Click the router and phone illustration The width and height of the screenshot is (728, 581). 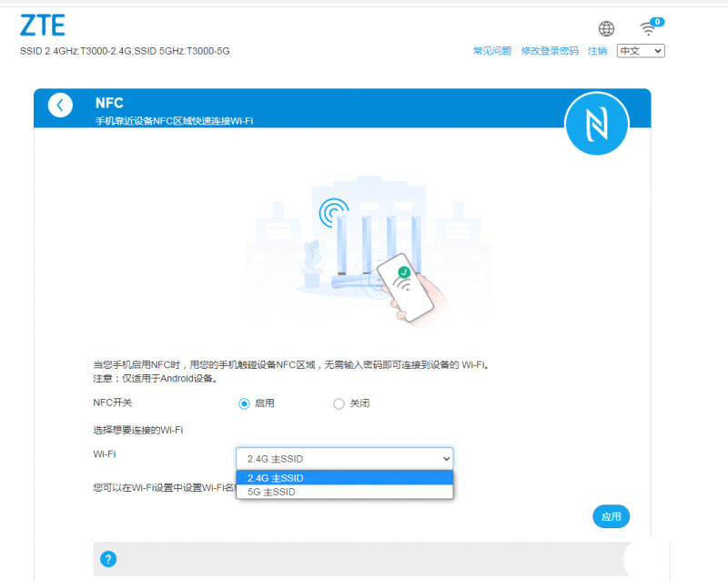click(369, 251)
